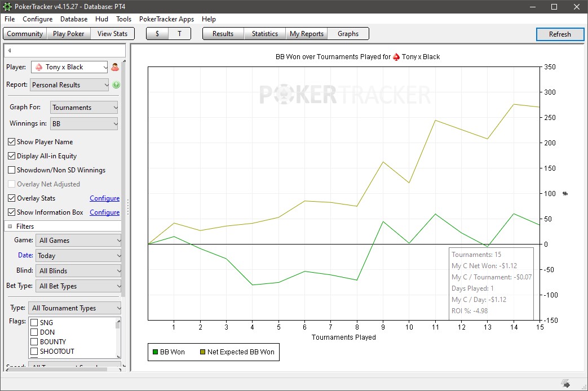The image size is (588, 391).
Task: Switch to the Play Poker tab
Action: [x=69, y=34]
